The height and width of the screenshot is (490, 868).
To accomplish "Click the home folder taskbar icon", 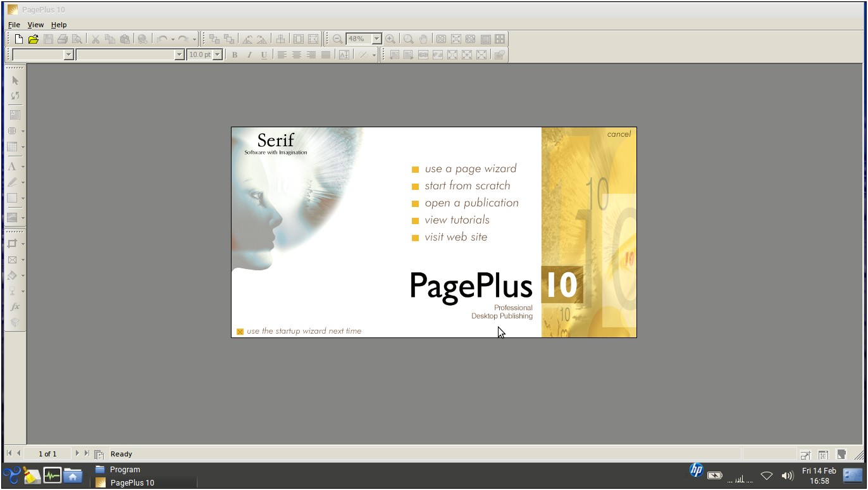I will coord(73,475).
